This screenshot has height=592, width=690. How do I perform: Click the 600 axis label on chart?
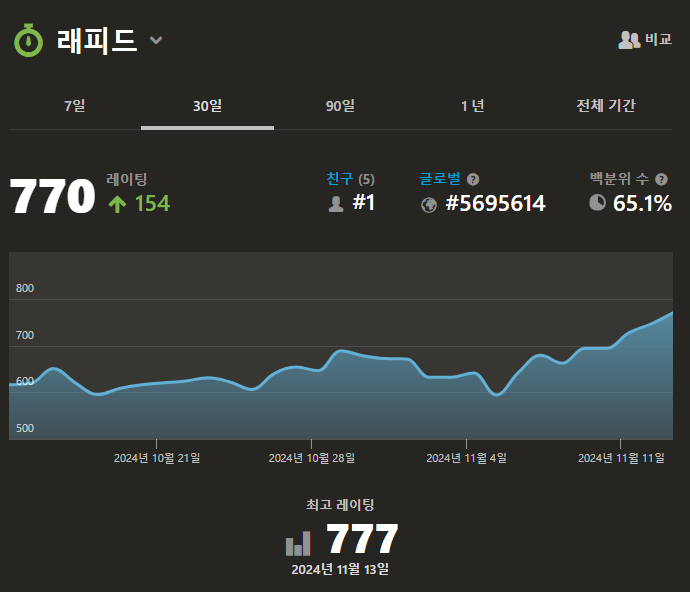25,382
